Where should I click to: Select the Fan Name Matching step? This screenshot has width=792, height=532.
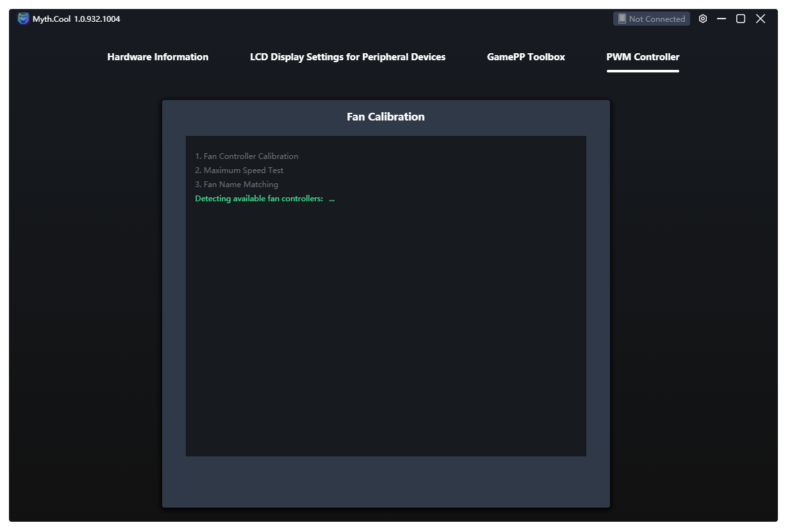pos(237,185)
